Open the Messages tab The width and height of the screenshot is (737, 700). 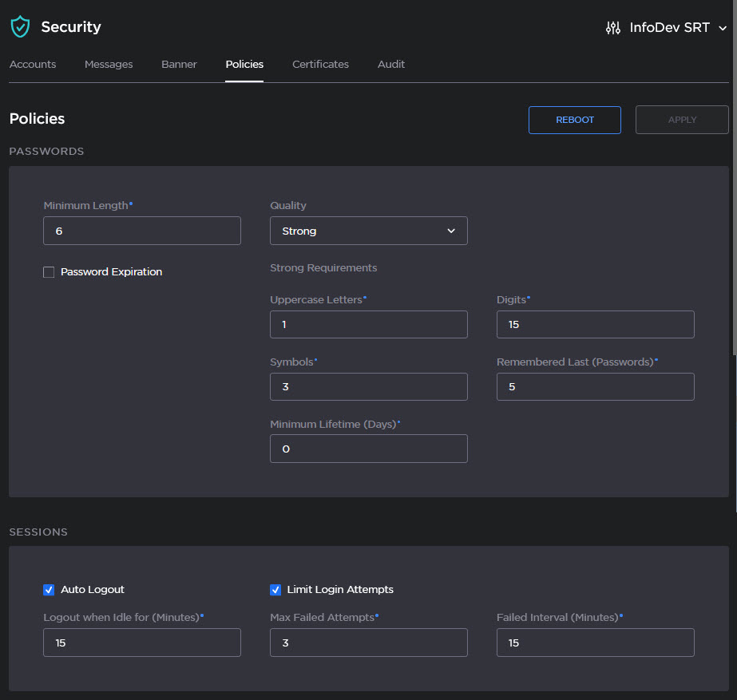[x=109, y=65]
